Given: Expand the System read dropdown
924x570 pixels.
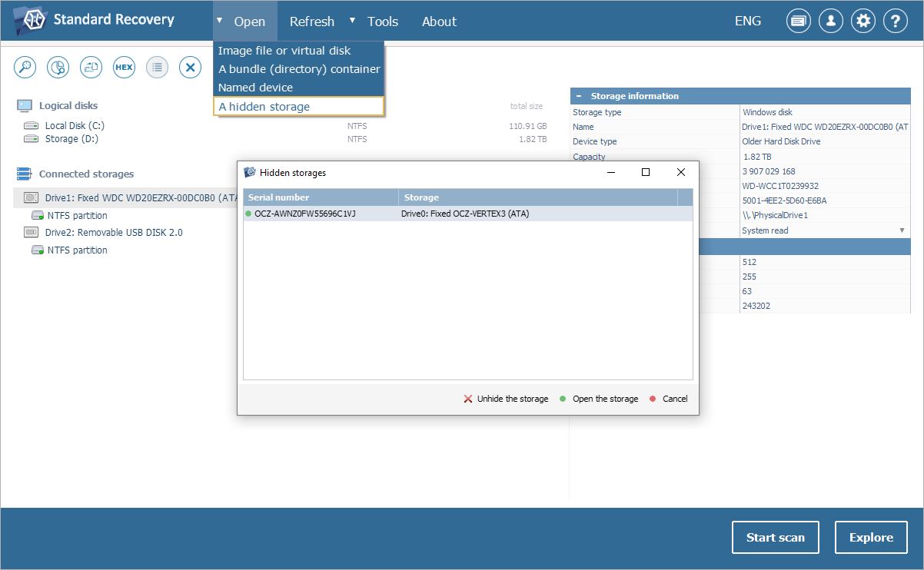Looking at the screenshot, I should coord(902,230).
